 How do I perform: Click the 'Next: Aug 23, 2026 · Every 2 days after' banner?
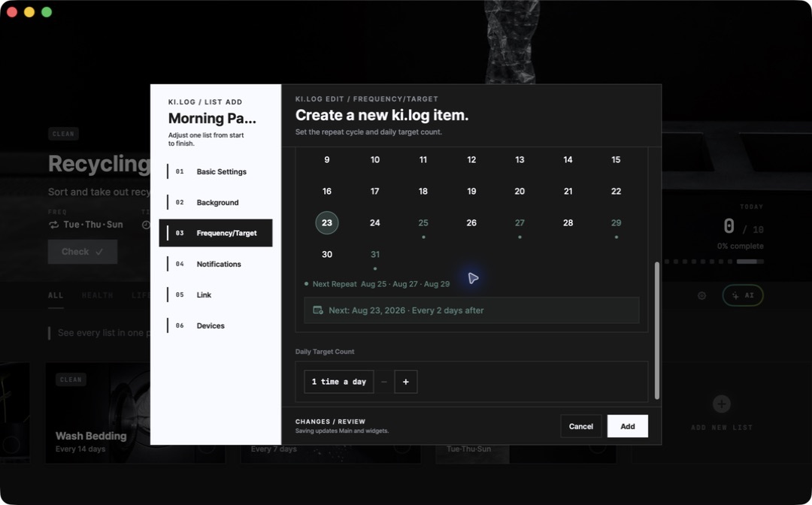coord(471,310)
